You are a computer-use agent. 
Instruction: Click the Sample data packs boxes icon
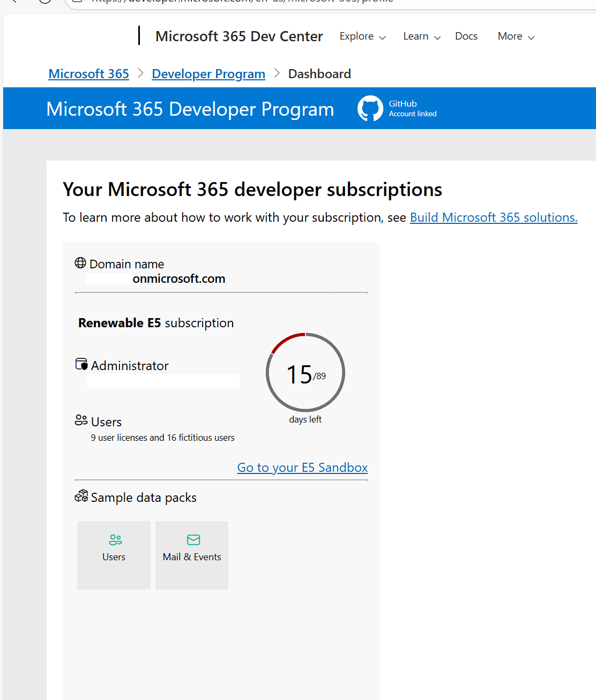(x=81, y=496)
